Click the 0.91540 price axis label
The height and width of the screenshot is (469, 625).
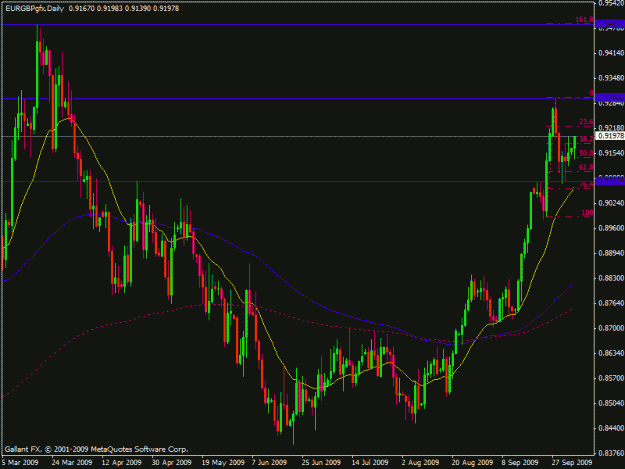click(x=611, y=153)
